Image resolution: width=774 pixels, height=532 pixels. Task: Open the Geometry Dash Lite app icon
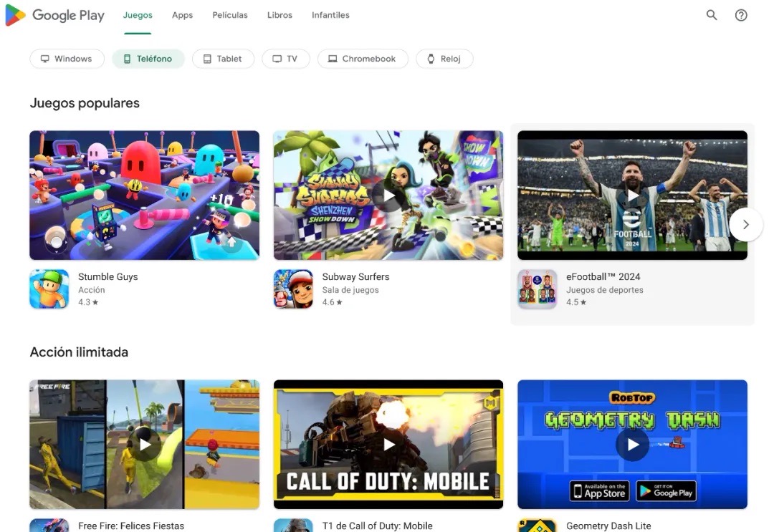(537, 525)
